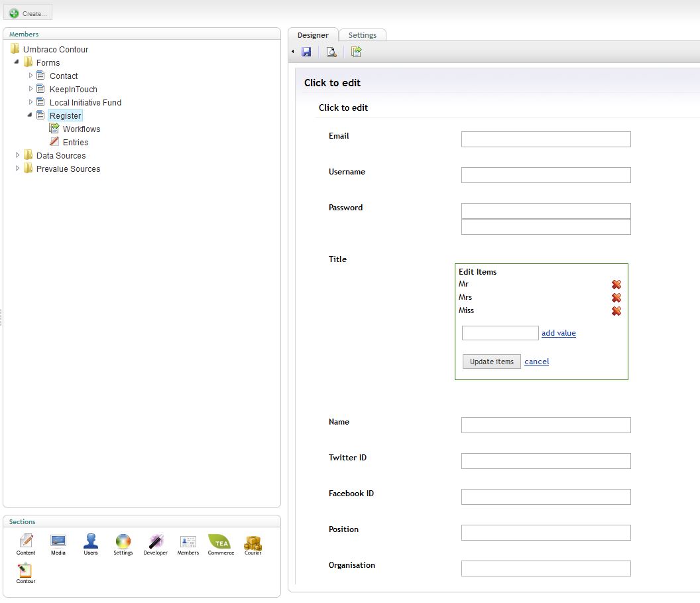Viewport: 700px width, 603px height.
Task: Expand the Data Sources folder
Action: (18, 155)
